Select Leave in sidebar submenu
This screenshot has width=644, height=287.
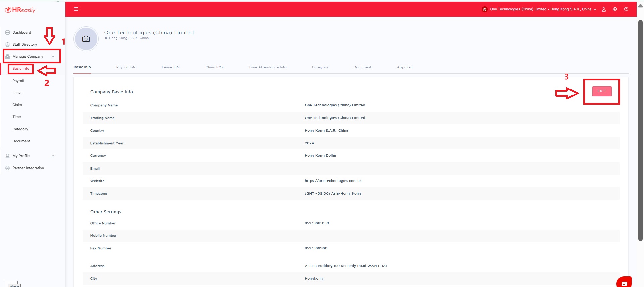[x=17, y=93]
